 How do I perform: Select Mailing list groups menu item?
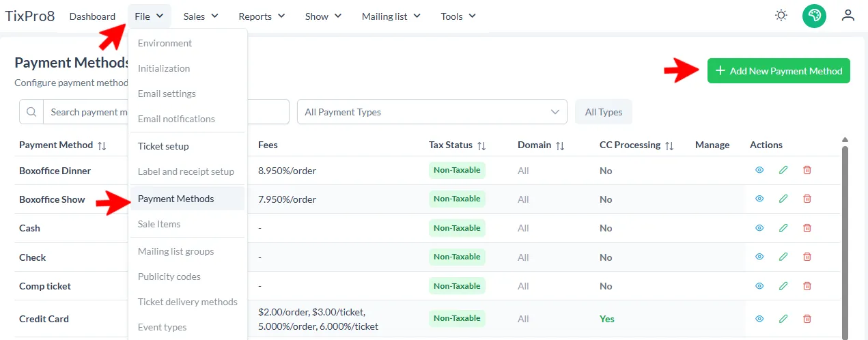tap(188, 251)
